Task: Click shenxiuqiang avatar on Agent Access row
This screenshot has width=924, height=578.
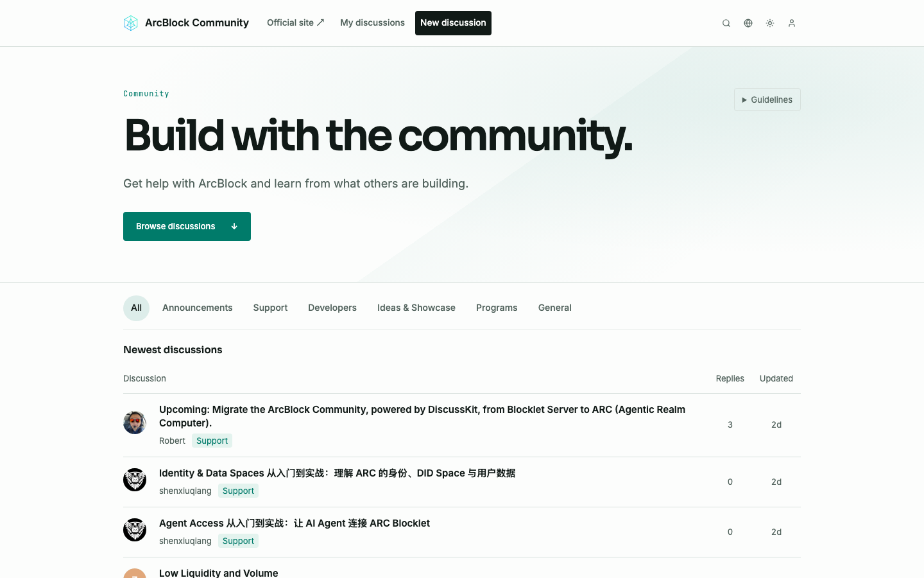Action: (x=135, y=530)
